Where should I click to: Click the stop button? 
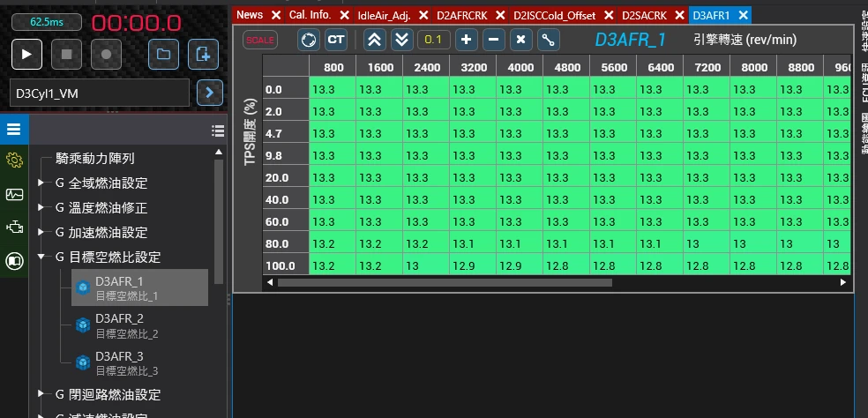coord(66,55)
